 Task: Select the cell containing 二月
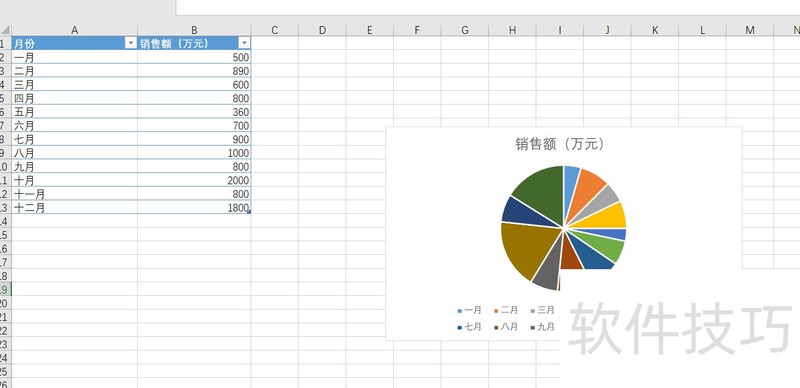pyautogui.click(x=74, y=70)
